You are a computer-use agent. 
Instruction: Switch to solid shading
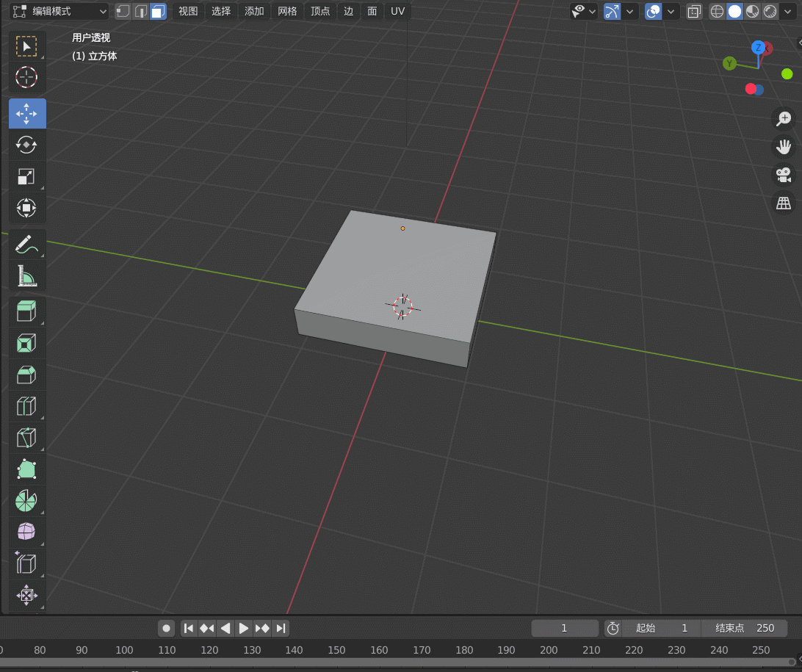click(x=734, y=11)
